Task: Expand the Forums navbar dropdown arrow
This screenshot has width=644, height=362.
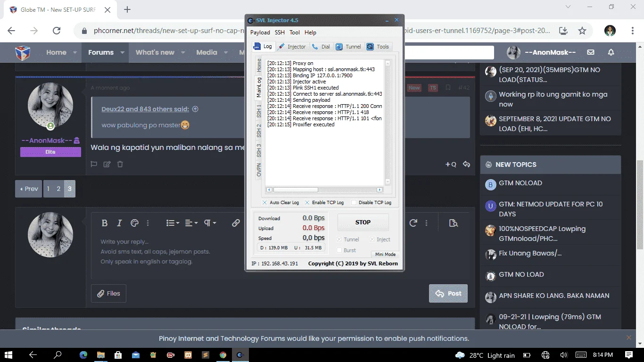Action: (122, 52)
